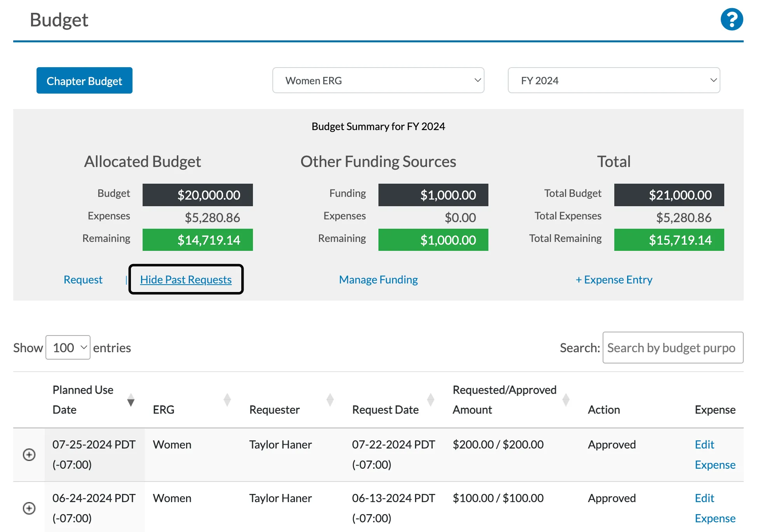Image resolution: width=760 pixels, height=532 pixels.
Task: Select the $20,000.00 allocated budget value
Action: 198,195
